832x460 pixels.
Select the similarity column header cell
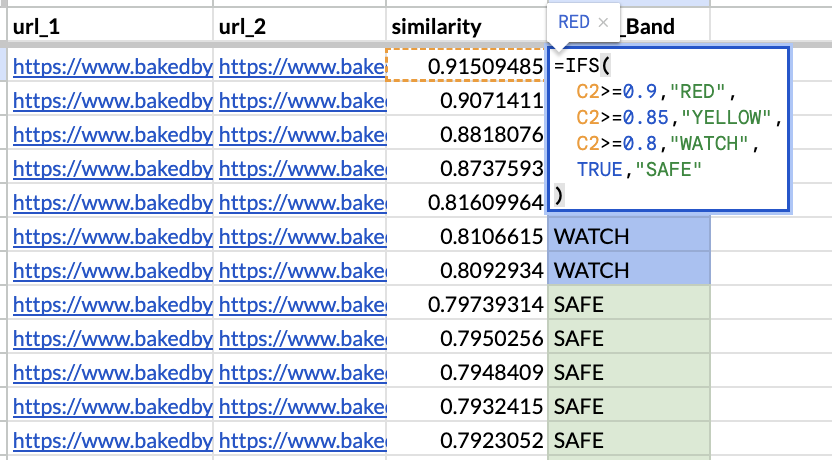tap(466, 26)
